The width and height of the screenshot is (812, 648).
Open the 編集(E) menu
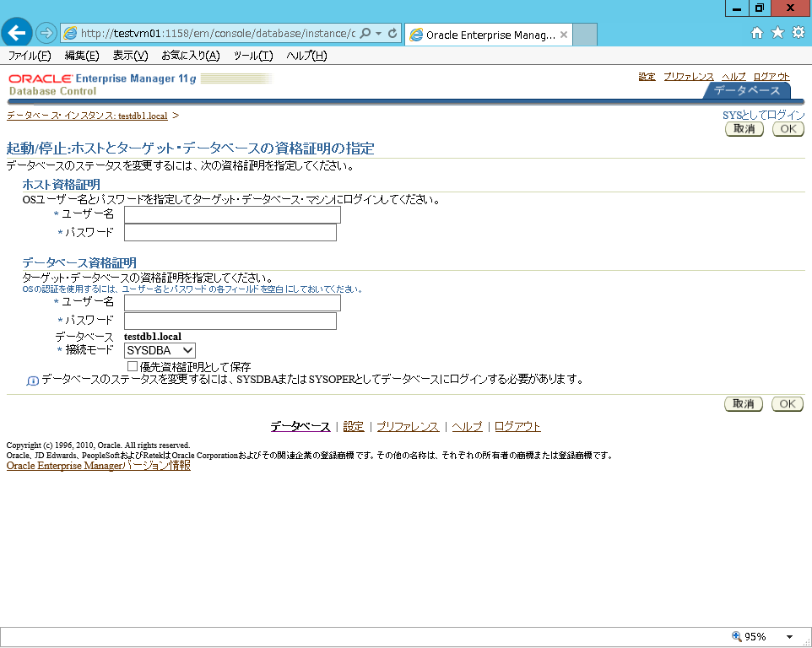click(82, 56)
